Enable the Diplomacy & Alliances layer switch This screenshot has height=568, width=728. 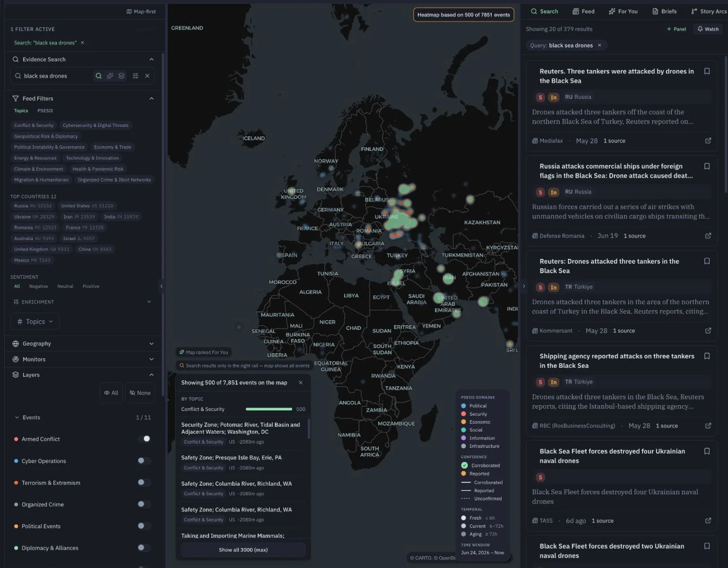[144, 548]
